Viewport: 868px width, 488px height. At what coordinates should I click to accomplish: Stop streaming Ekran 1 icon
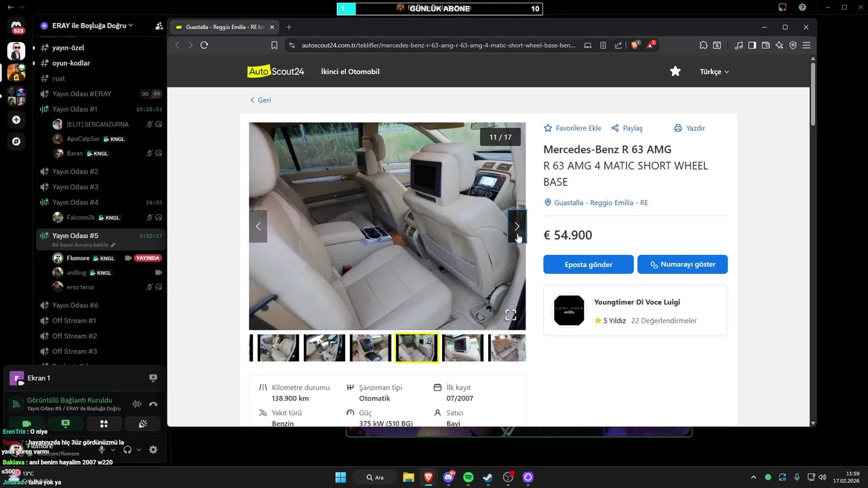[153, 378]
